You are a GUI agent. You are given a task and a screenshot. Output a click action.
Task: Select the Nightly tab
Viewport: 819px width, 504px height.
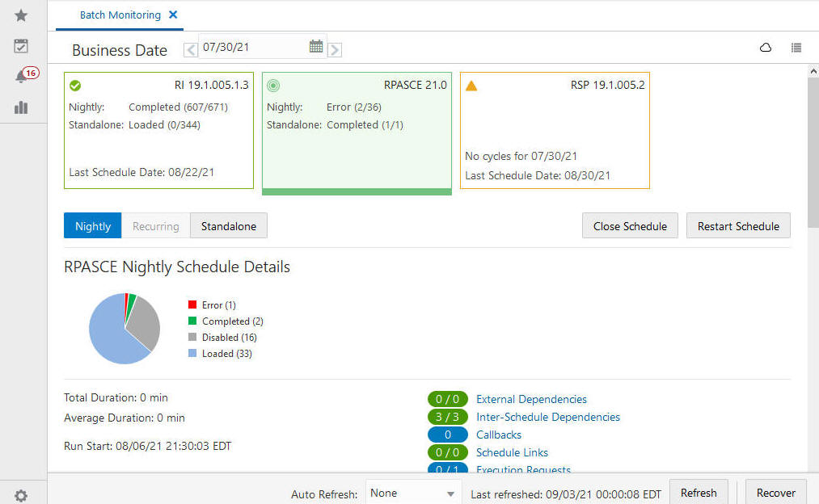[93, 226]
